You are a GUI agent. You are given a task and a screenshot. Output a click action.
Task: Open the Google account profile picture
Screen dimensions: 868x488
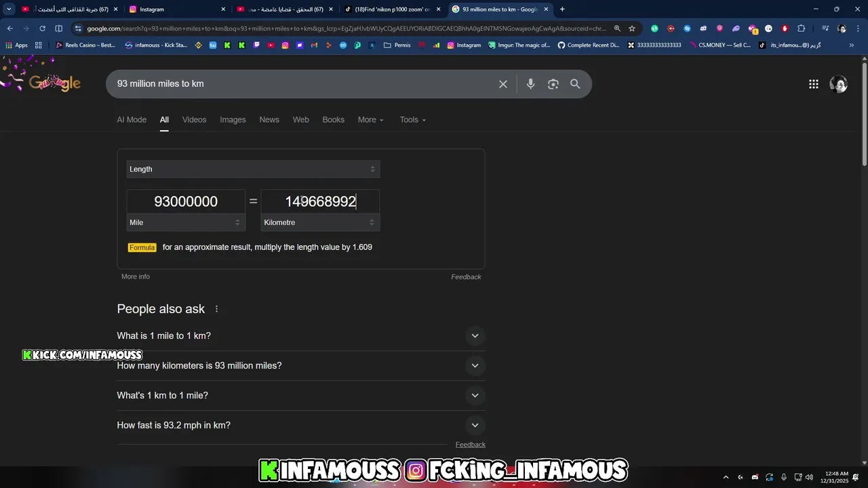click(839, 84)
